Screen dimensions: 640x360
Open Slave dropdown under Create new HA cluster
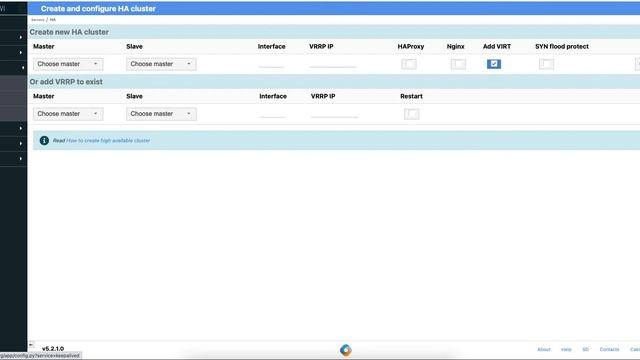161,64
